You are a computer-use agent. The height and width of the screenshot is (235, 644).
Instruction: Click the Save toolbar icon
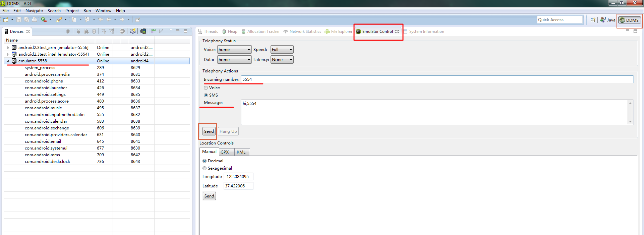pyautogui.click(x=19, y=20)
